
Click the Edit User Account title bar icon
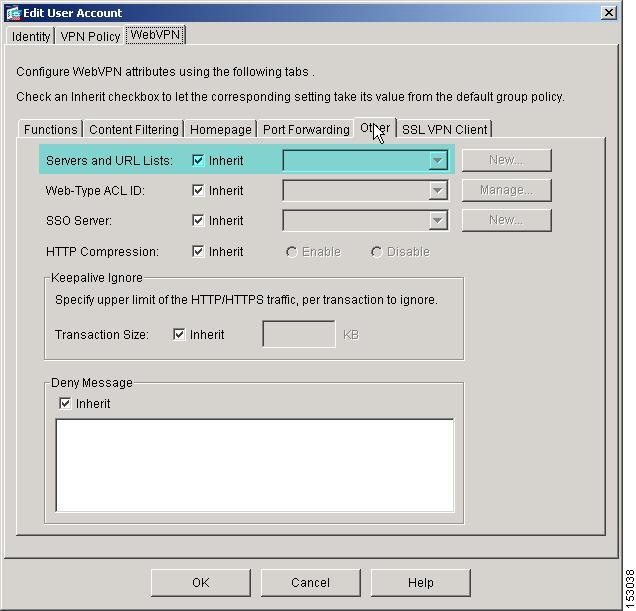point(13,13)
